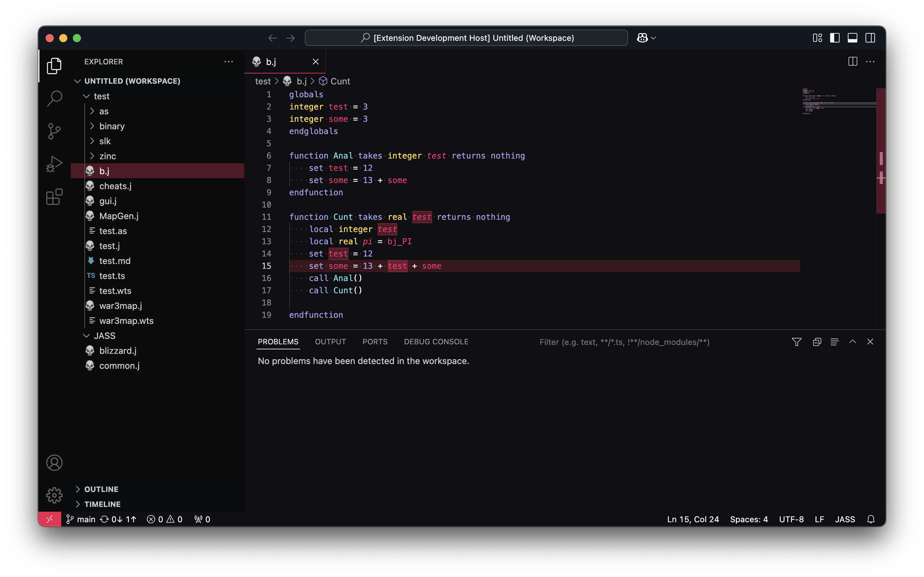Switch to the OUTPUT tab
Screen dimensions: 924x577
tap(330, 342)
